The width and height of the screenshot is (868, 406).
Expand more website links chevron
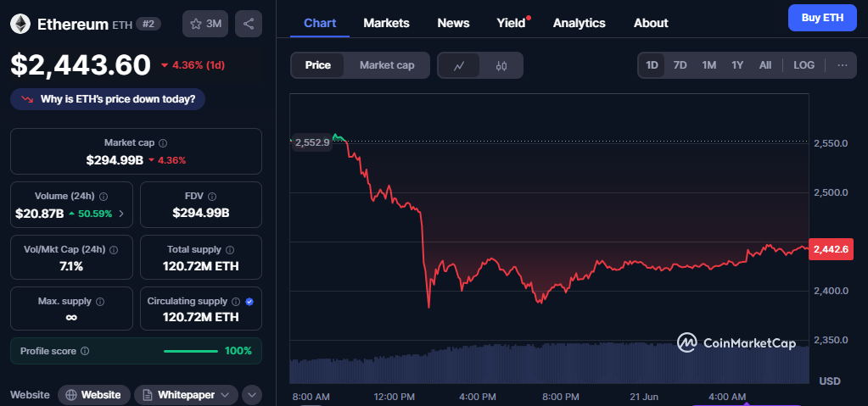point(252,395)
